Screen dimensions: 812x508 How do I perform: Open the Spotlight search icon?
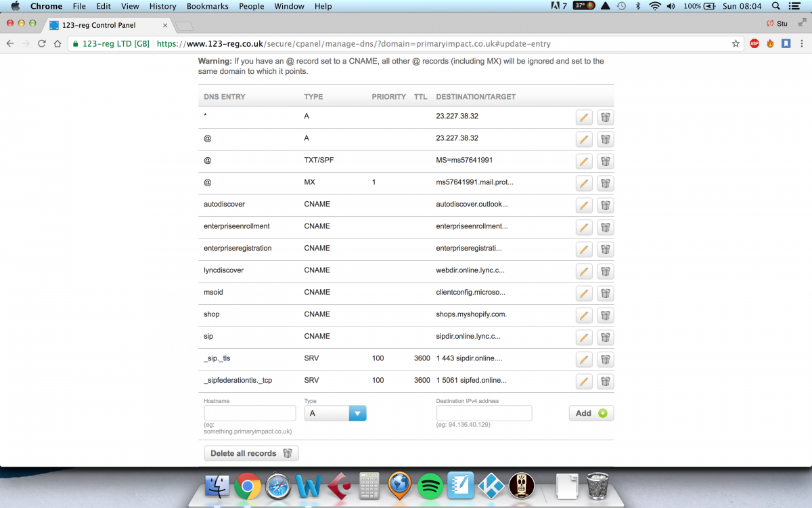[x=776, y=6]
